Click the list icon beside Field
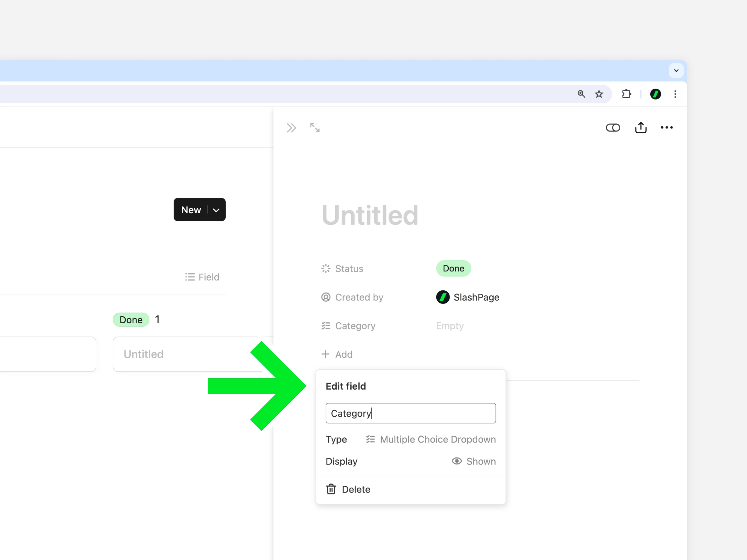The width and height of the screenshot is (747, 560). point(190,277)
